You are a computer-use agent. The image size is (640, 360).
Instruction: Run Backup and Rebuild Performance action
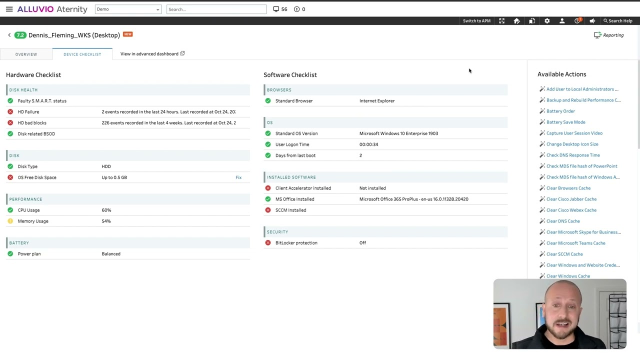584,100
